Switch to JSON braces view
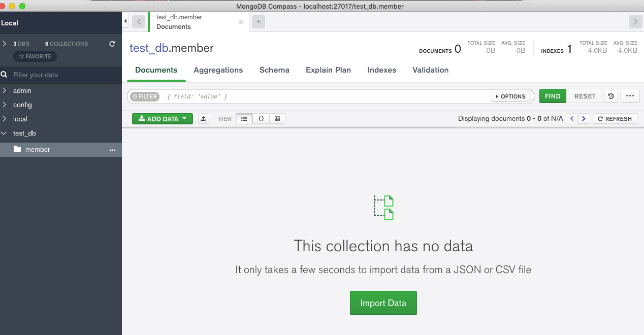Viewport: 644px width, 335px height. tap(261, 119)
